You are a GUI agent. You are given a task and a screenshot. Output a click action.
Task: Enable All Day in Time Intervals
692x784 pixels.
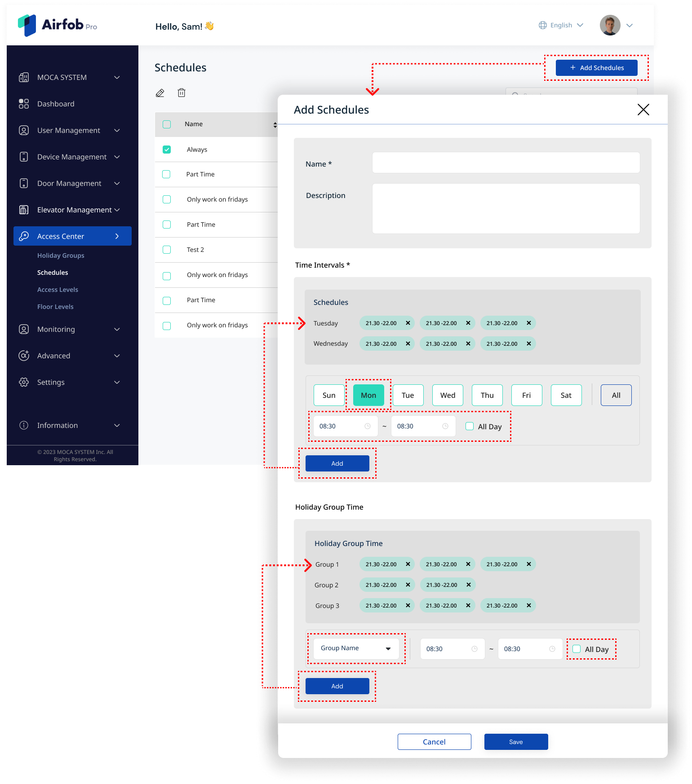coord(470,426)
